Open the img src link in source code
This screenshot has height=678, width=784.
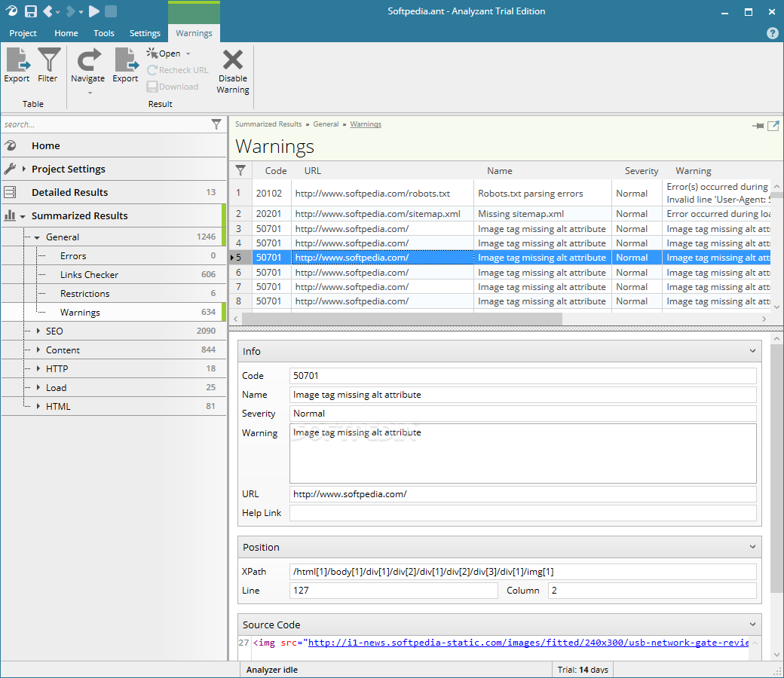(528, 643)
